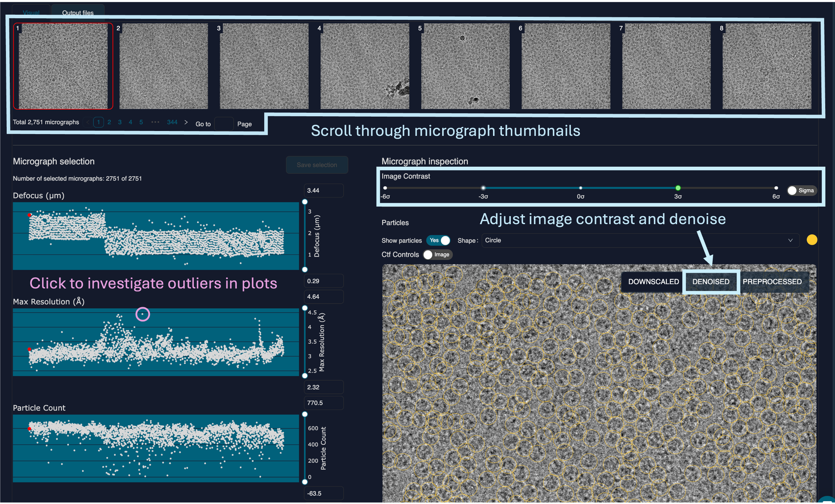Click the Save selection button

(x=317, y=165)
